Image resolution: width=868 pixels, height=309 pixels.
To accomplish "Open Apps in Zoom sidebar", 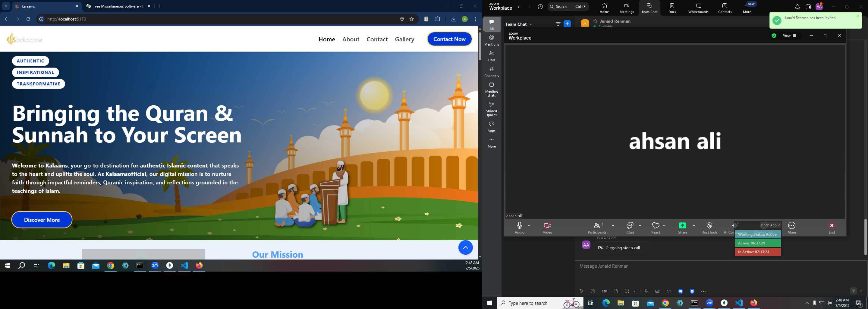I will (x=492, y=127).
